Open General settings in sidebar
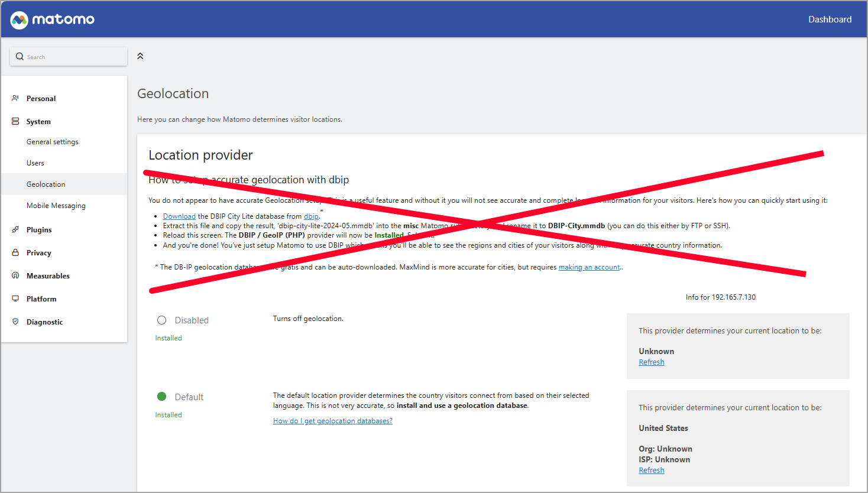 click(53, 142)
